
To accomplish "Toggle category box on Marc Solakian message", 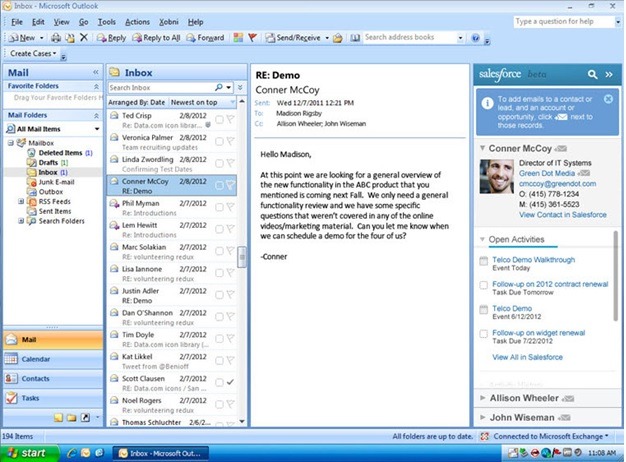I will point(219,251).
